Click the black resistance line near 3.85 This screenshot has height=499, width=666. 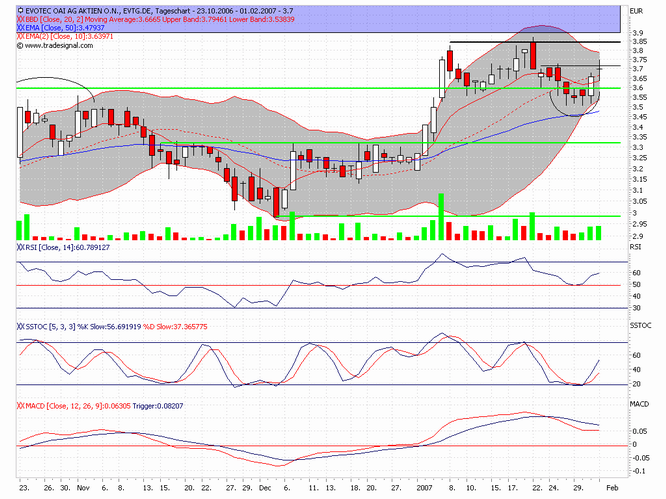tap(535, 42)
